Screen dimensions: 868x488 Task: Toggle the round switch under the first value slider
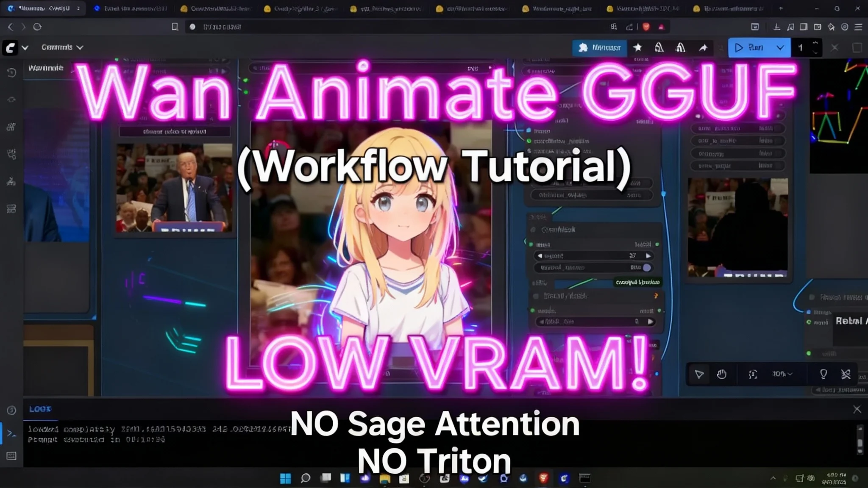point(647,268)
